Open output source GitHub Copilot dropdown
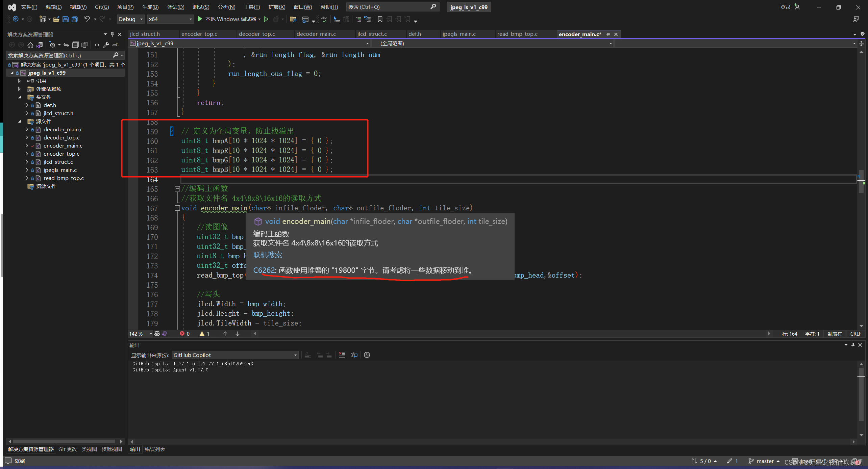Screen dimensions: 868x469 [235, 355]
